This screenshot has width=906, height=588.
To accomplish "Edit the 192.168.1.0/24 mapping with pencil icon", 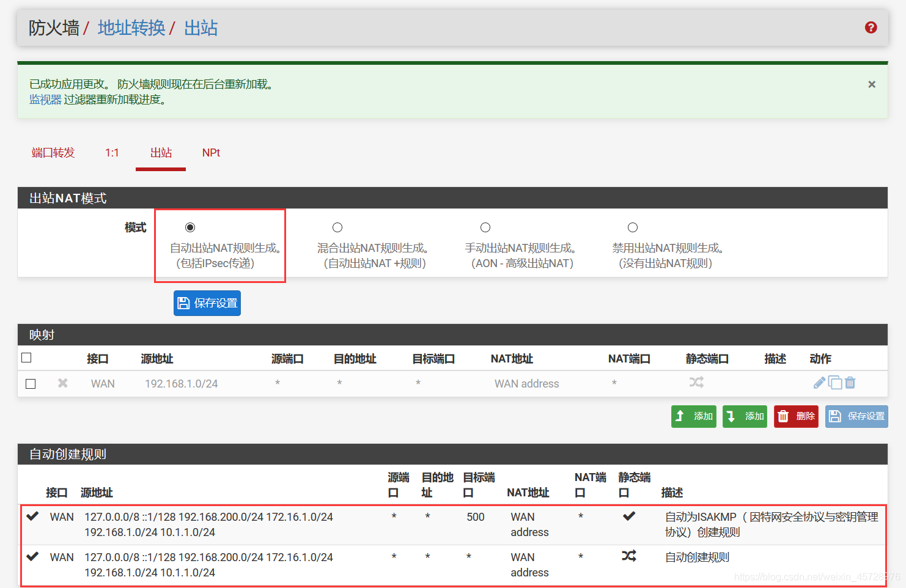I will (x=819, y=383).
